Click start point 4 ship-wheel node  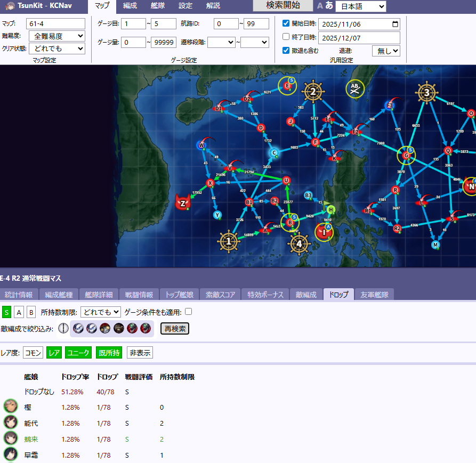pos(298,243)
